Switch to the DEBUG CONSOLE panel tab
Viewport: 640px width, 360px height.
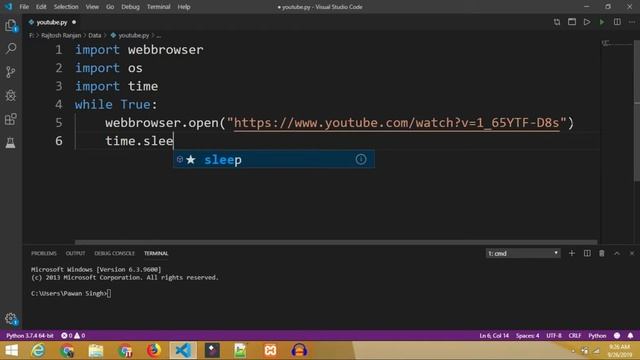pos(114,253)
